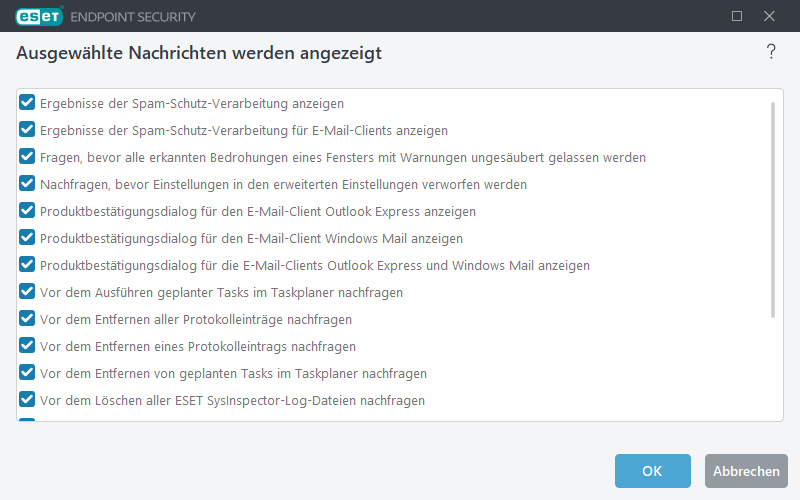This screenshot has height=500, width=800.
Task: Close the ESET dialog window
Action: [769, 16]
